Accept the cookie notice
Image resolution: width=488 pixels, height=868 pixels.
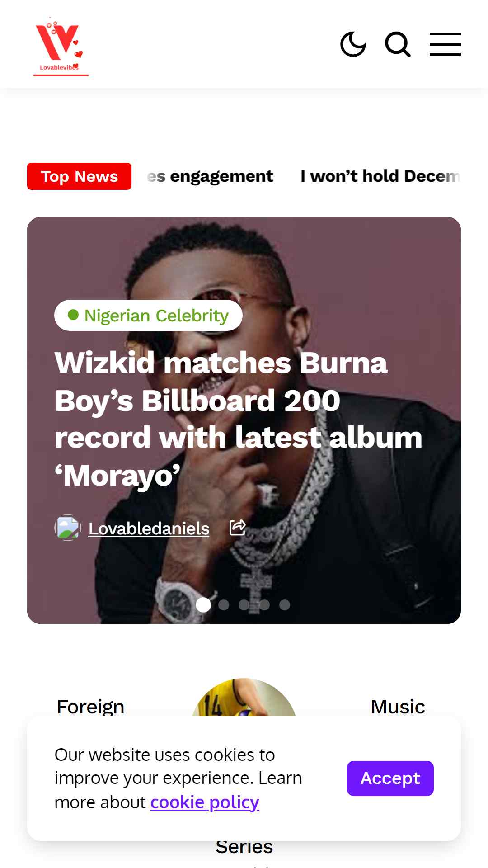390,778
